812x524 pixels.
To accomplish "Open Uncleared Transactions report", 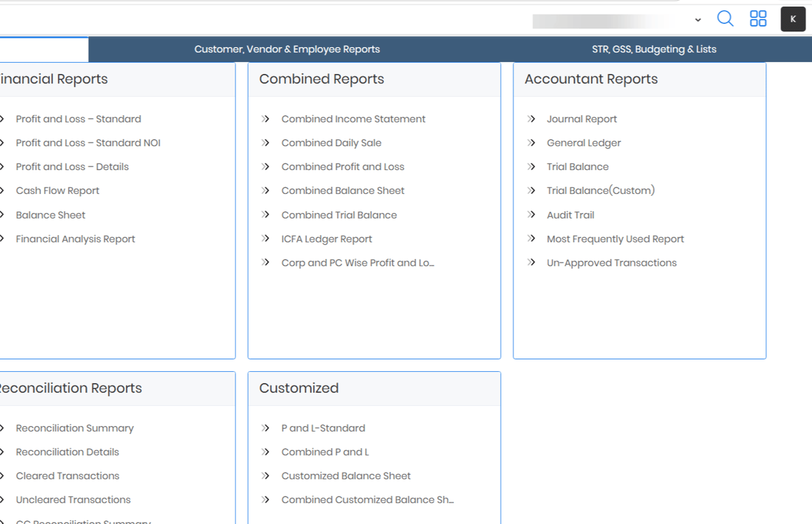I will 73,500.
